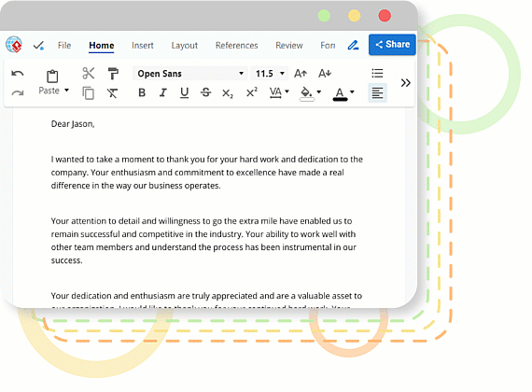Activate the Format Painter icon
This screenshot has height=392, width=532.
click(x=113, y=74)
